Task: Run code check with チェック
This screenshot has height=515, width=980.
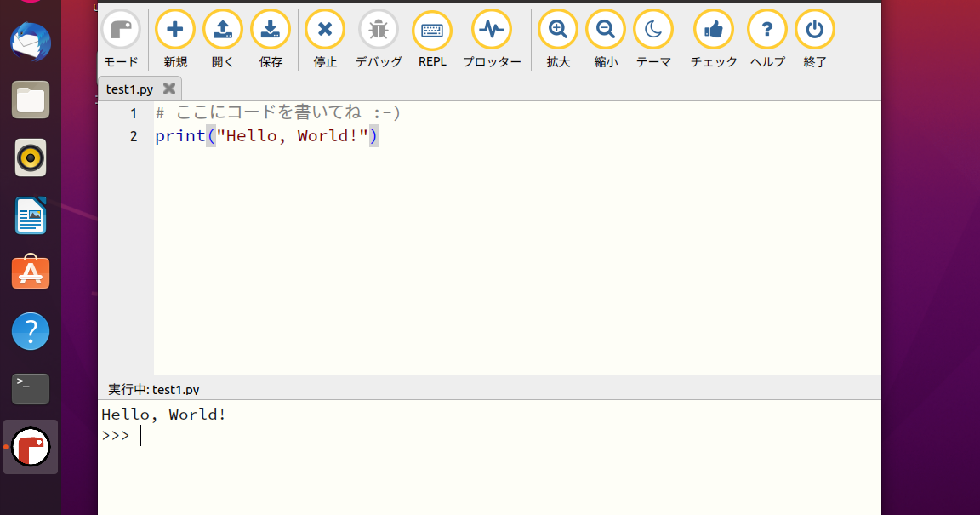Action: click(713, 28)
